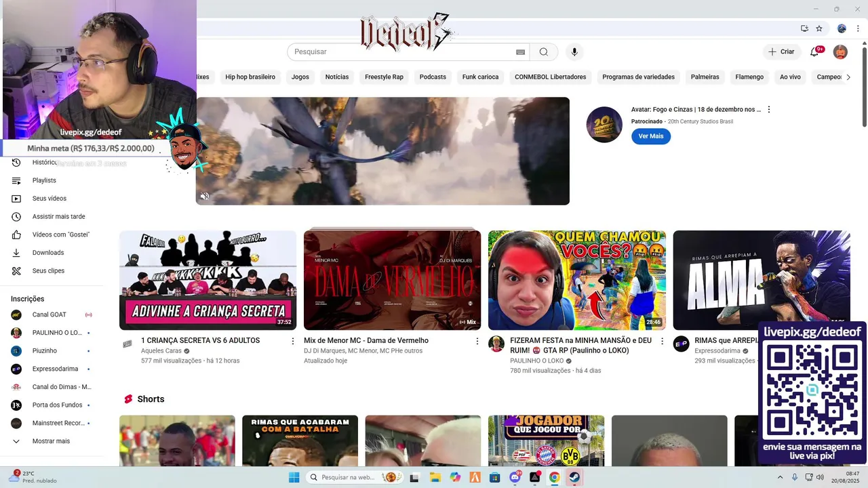This screenshot has width=868, height=488.
Task: Open the Expressodarima channel avatar under video
Action: click(x=681, y=344)
